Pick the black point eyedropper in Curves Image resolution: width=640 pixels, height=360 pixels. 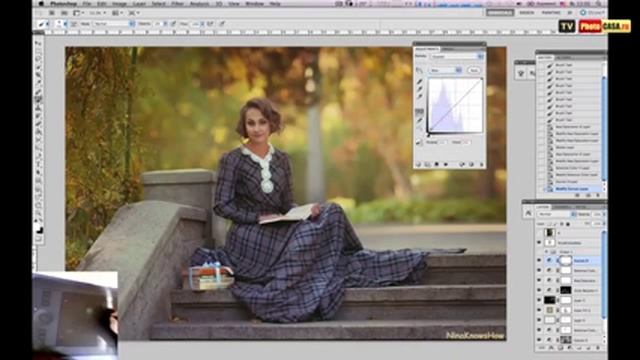420,82
